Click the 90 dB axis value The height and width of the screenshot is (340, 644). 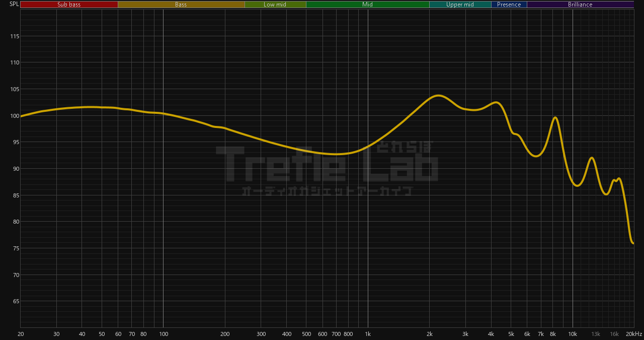coord(16,169)
